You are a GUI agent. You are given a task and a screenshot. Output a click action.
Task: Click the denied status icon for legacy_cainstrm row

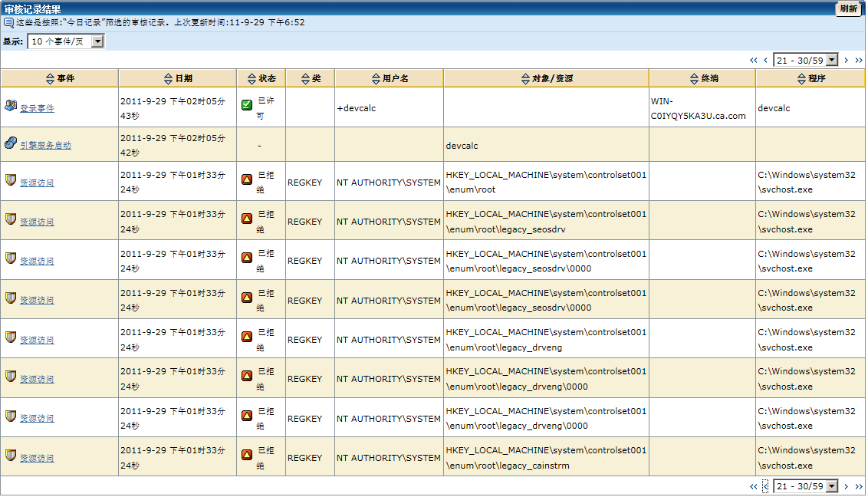(247, 455)
